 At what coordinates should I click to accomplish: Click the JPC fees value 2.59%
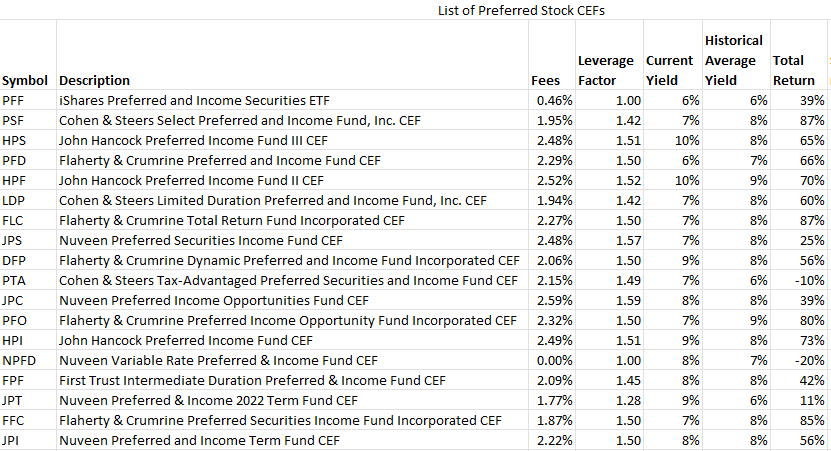pos(554,300)
